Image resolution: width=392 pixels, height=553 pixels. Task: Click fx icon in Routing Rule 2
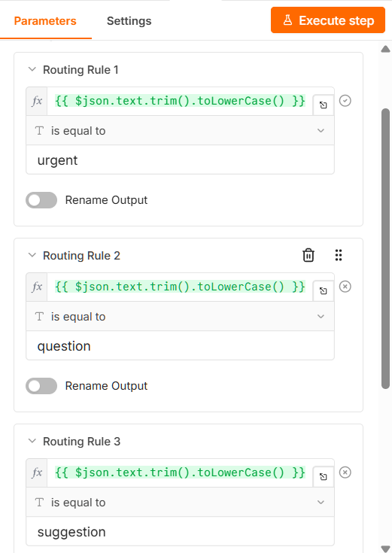37,287
